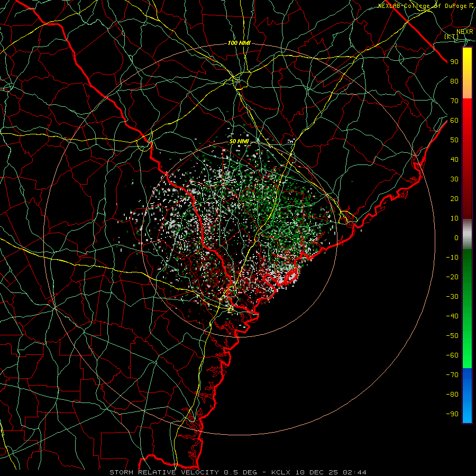
Task: Click the "KCLX" station identifier in caption
Action: pyautogui.click(x=281, y=472)
